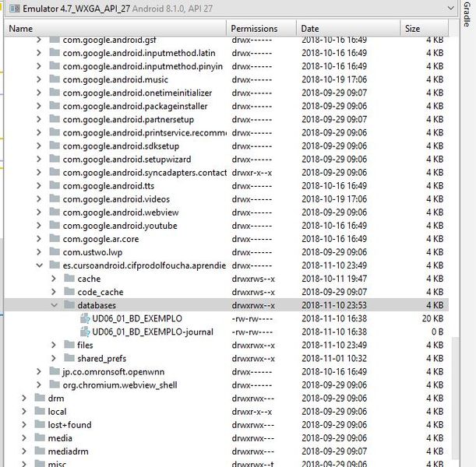476x467 pixels.
Task: Click the 0 B size value
Action: [x=438, y=332]
